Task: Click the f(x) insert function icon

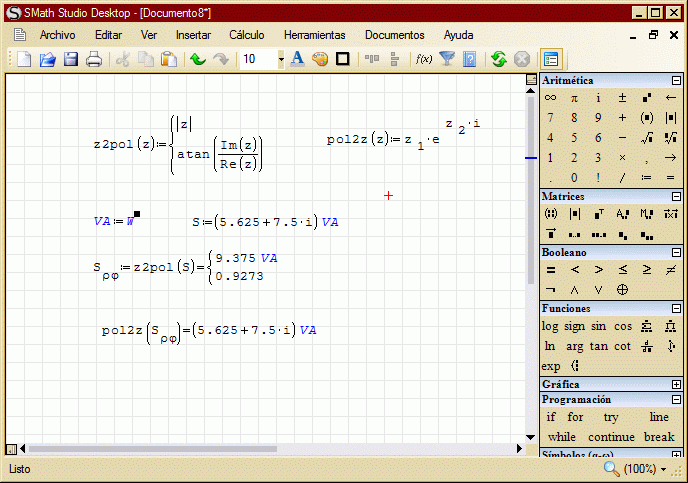Action: [x=424, y=59]
